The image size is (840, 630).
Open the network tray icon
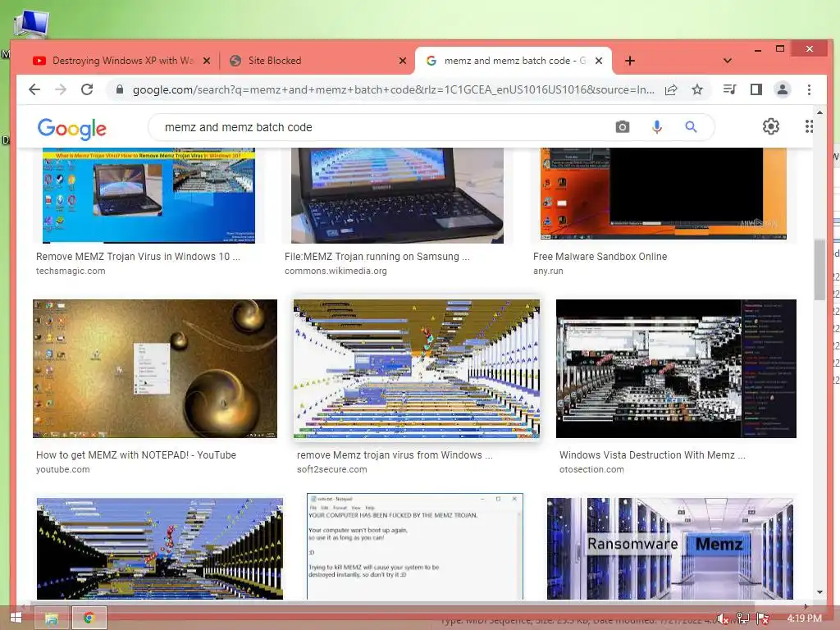742,619
